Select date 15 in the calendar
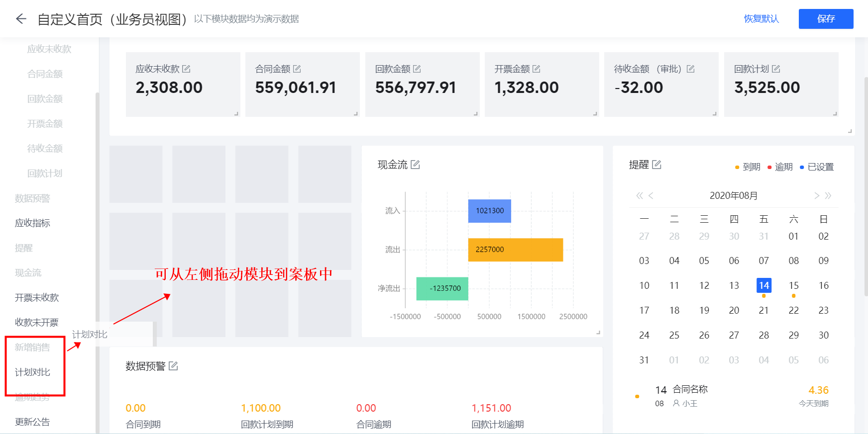868x434 pixels. coord(793,285)
